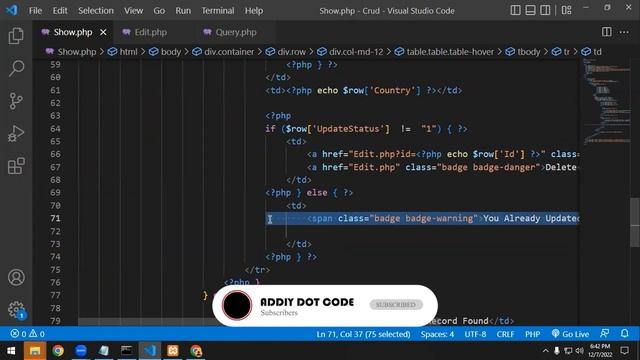Screen dimensions: 640x360
Task: Expand div.container breadcrumb
Action: pos(223,52)
